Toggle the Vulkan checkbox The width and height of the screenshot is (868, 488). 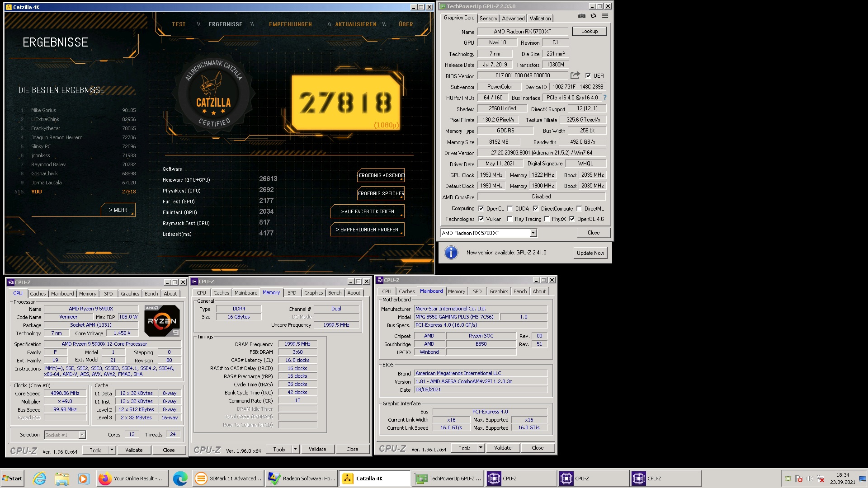(481, 219)
